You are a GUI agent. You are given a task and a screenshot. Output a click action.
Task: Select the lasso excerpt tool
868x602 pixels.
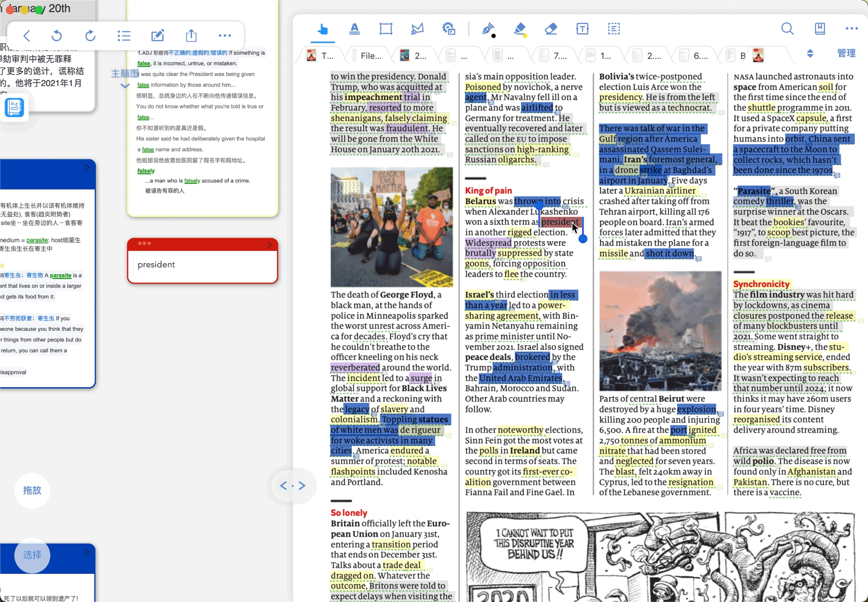click(x=417, y=29)
